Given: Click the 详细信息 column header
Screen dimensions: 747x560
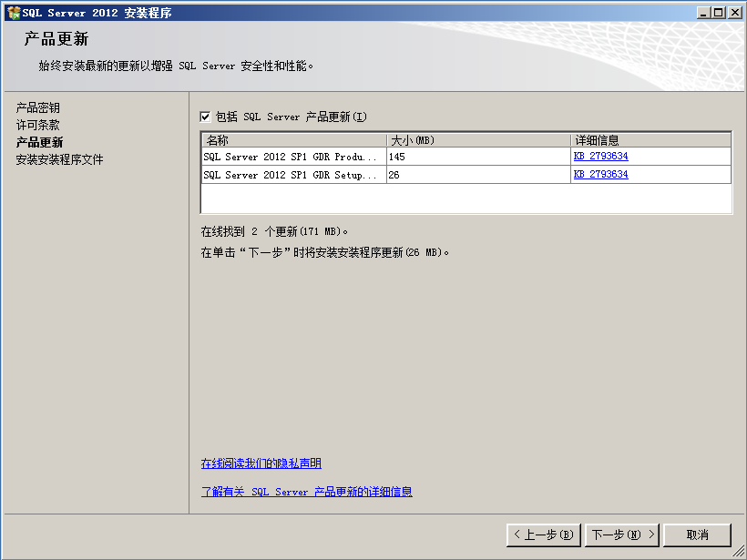Looking at the screenshot, I should point(650,140).
